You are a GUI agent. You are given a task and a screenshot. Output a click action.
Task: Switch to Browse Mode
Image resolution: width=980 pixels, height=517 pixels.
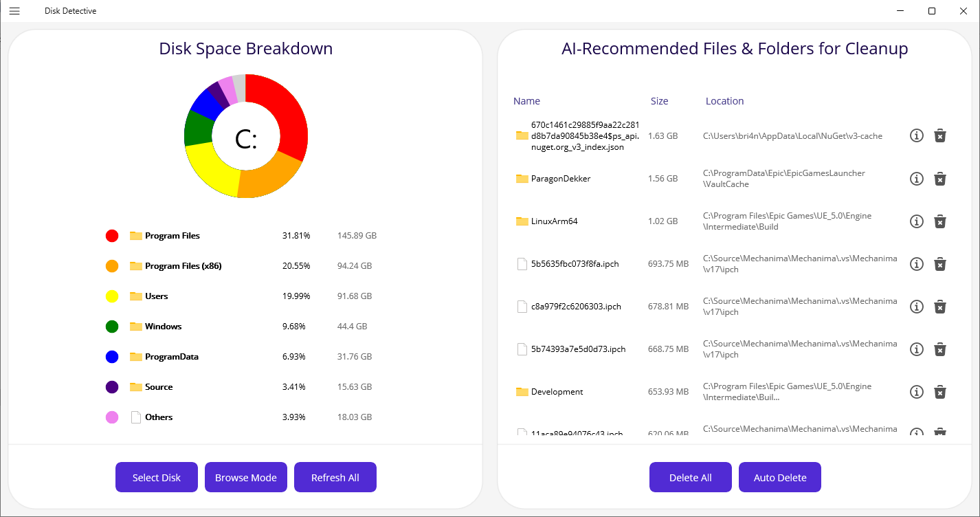246,477
